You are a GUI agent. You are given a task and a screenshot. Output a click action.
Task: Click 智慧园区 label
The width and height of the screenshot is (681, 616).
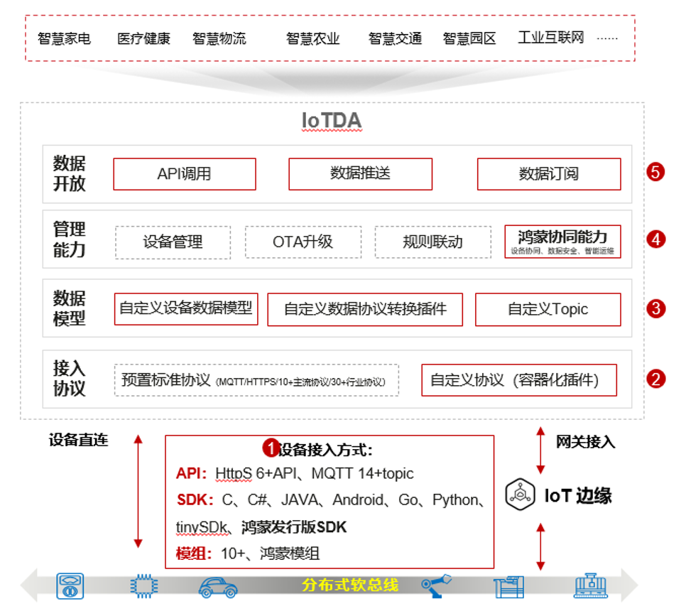tap(469, 38)
